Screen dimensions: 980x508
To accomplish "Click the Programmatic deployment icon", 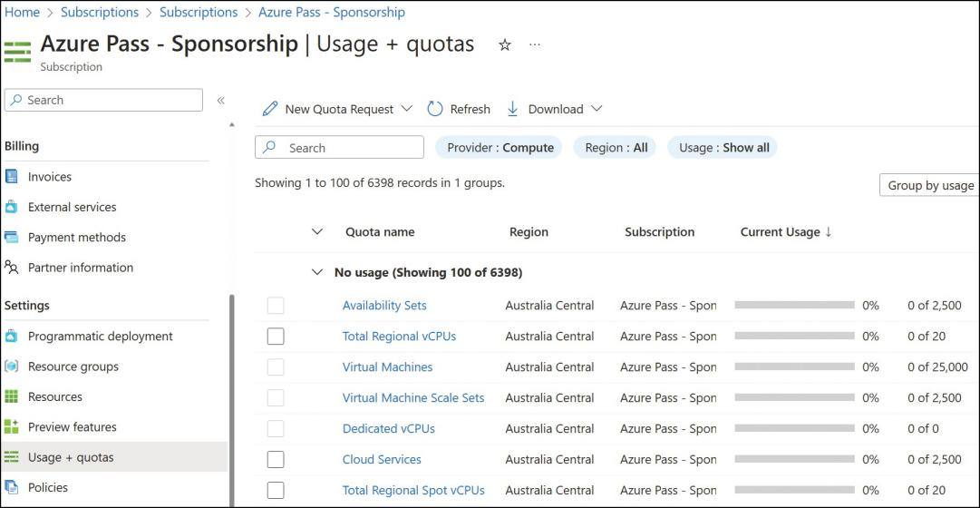I will (11, 336).
